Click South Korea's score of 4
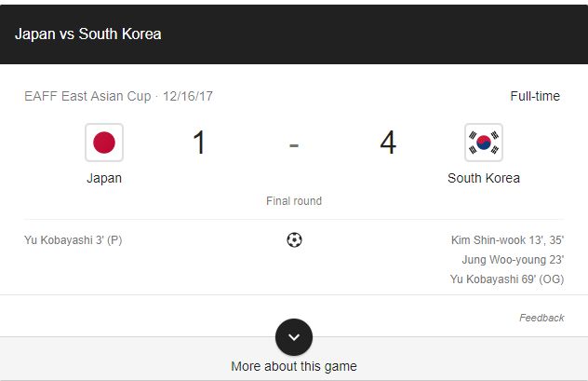 388,143
